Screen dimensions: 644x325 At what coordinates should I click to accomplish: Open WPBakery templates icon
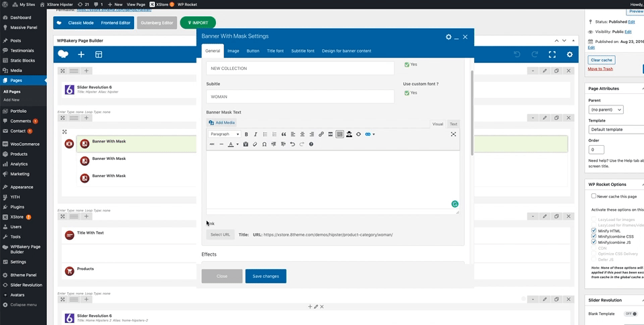coord(99,54)
